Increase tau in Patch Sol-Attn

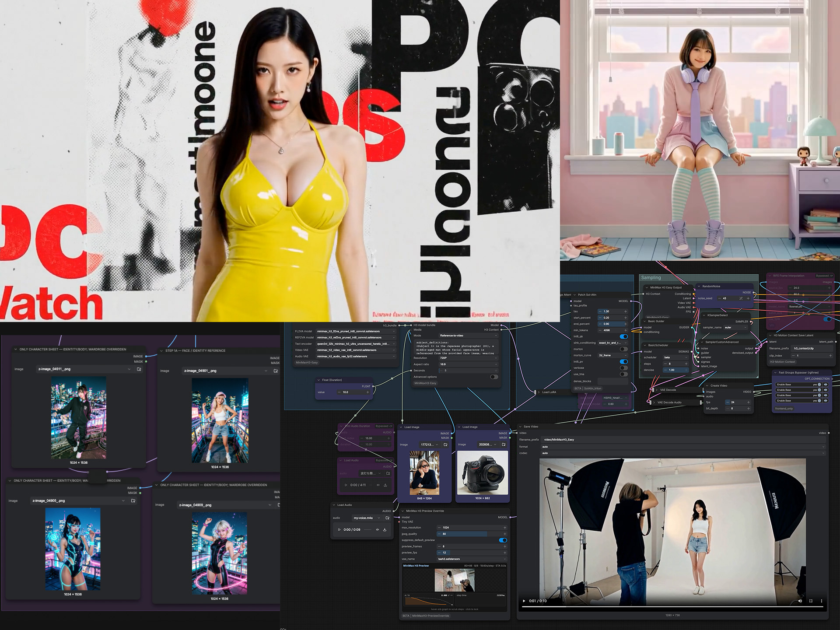click(626, 311)
